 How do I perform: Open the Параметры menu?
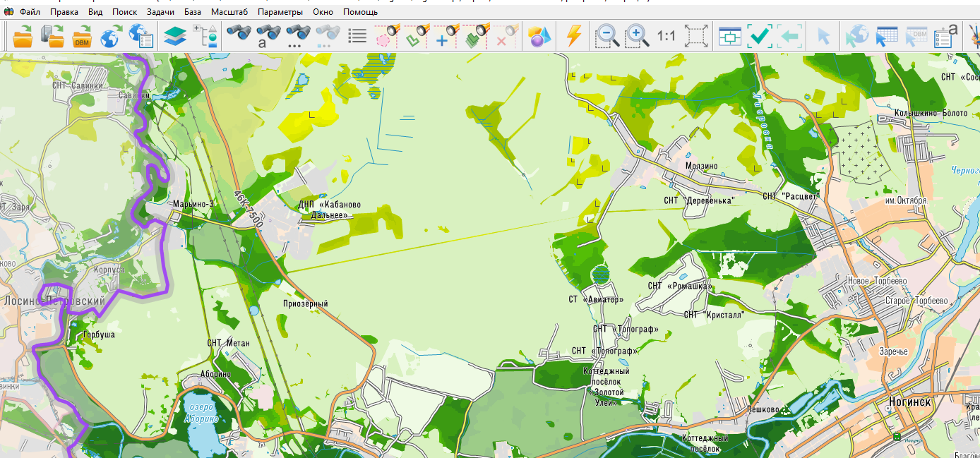click(x=280, y=12)
